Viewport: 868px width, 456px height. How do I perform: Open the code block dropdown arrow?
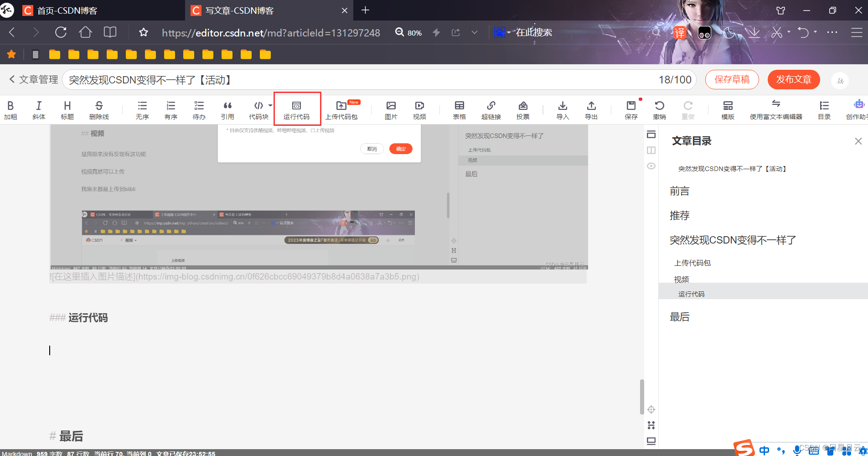270,105
